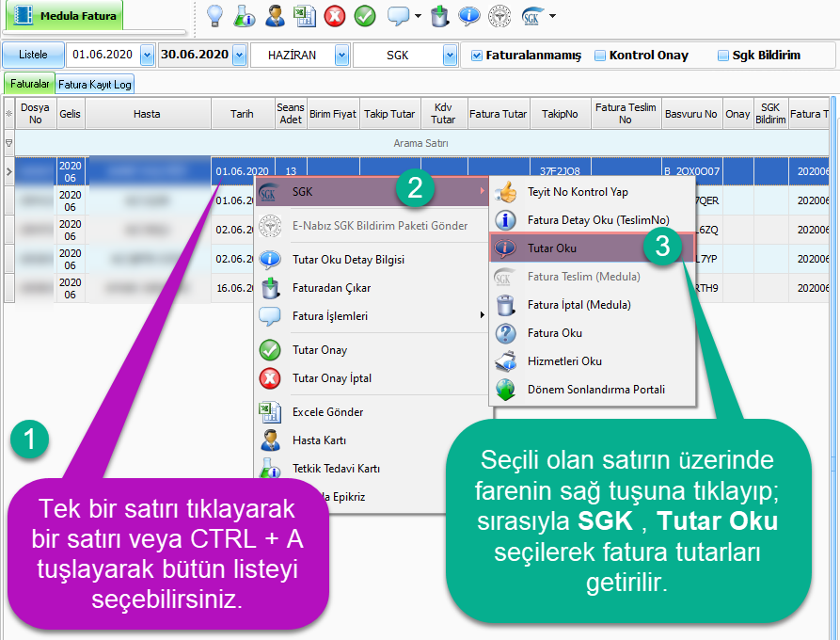The height and width of the screenshot is (640, 840).
Task: Click the speech bubble toolbar icon
Action: [398, 16]
